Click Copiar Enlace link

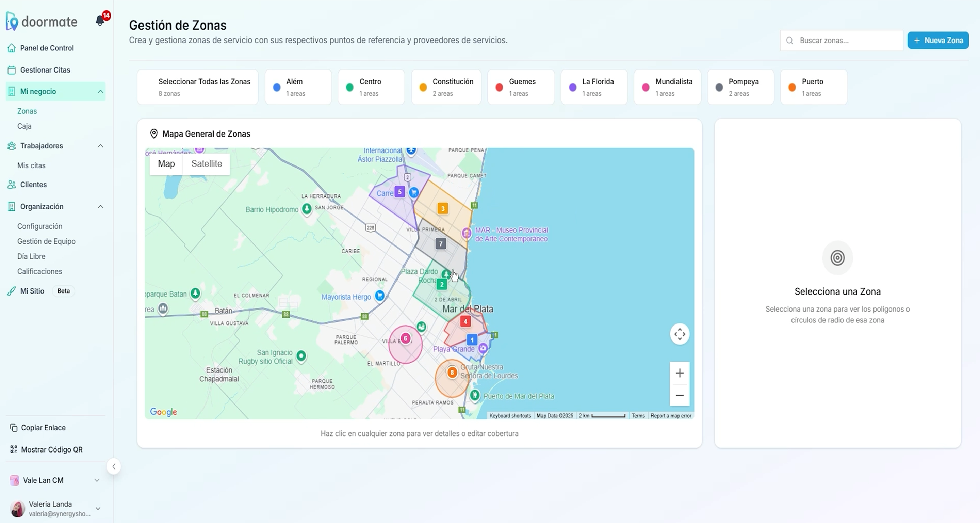[43, 427]
